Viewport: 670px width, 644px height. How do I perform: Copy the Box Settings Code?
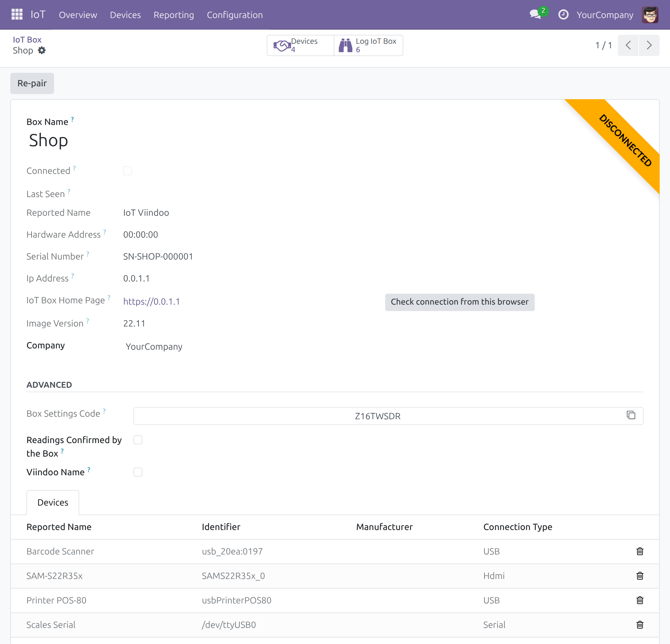[x=631, y=415]
